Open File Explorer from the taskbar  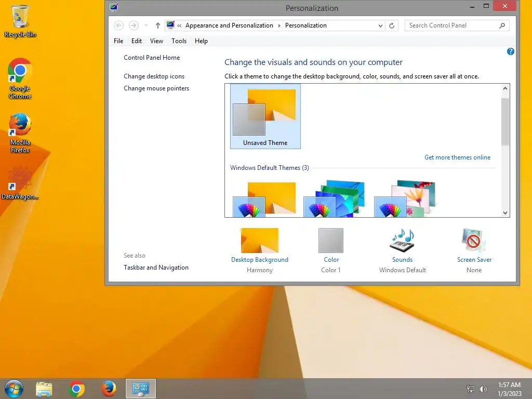(44, 389)
